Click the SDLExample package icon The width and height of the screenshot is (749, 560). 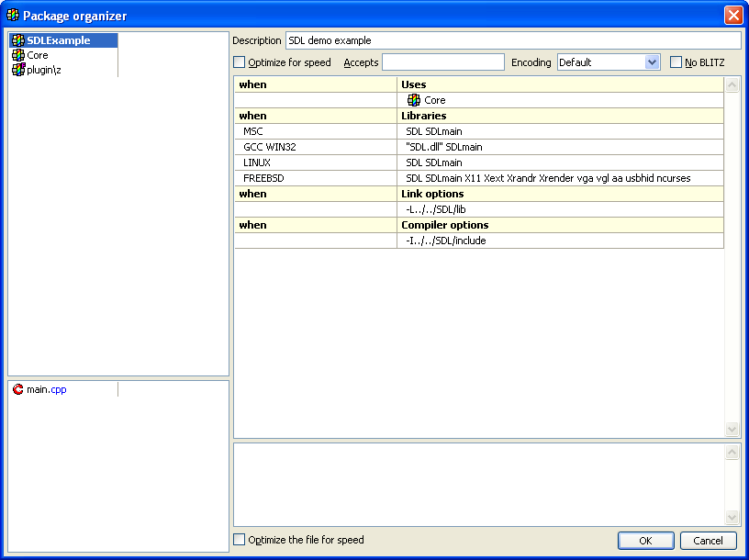[18, 40]
